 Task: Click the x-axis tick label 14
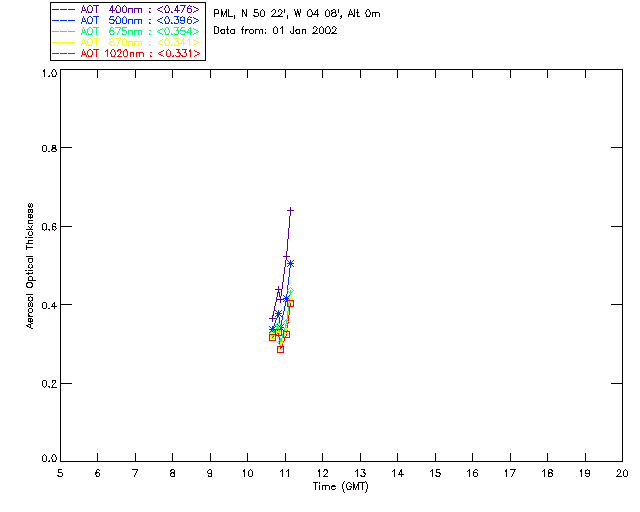398,473
